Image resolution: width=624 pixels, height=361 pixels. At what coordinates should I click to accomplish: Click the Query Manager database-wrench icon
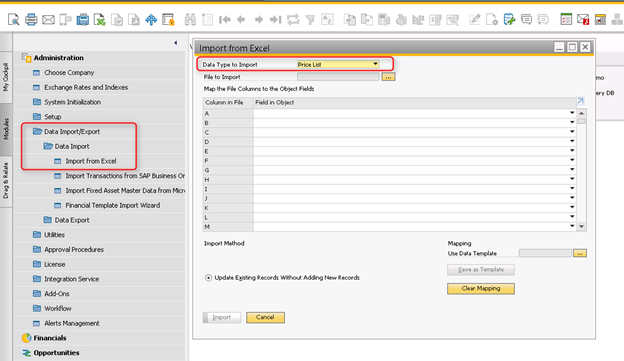[509, 19]
